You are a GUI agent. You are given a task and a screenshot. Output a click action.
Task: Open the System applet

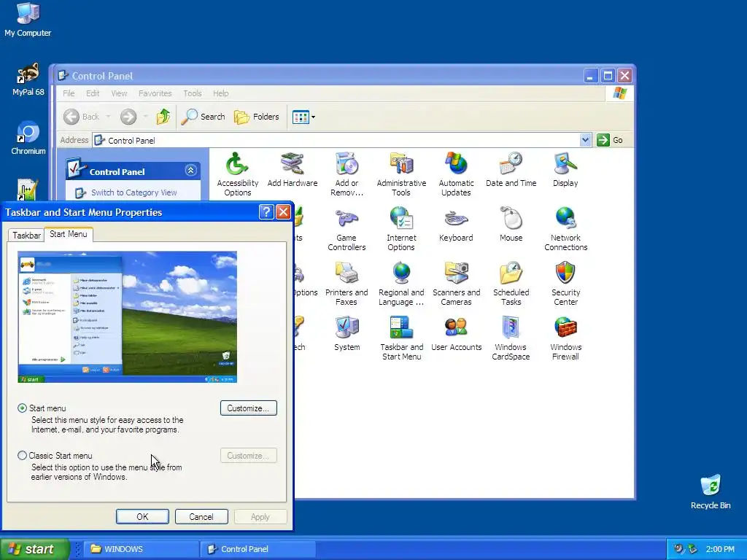tap(347, 334)
